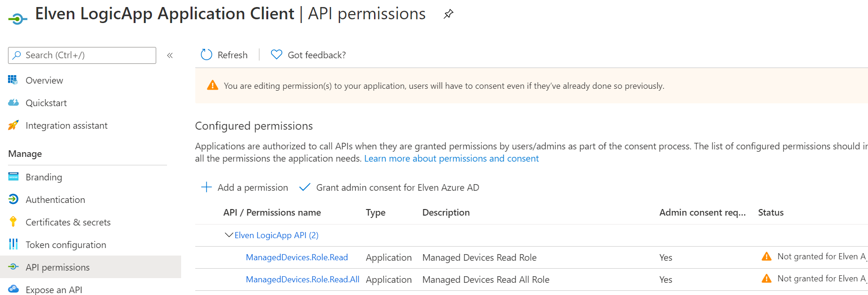Click the plus icon for Add a permission
Viewport: 868px width, 295px height.
tap(206, 187)
